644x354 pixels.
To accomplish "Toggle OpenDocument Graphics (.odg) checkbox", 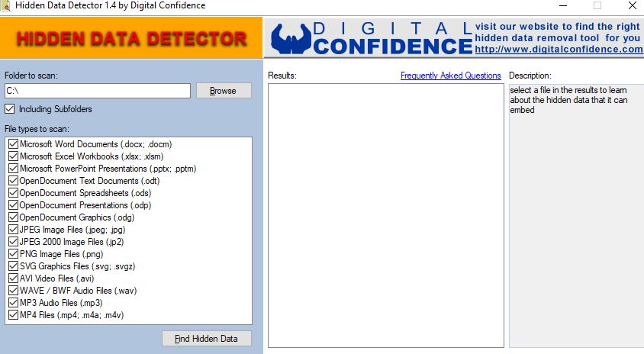I will click(x=13, y=217).
